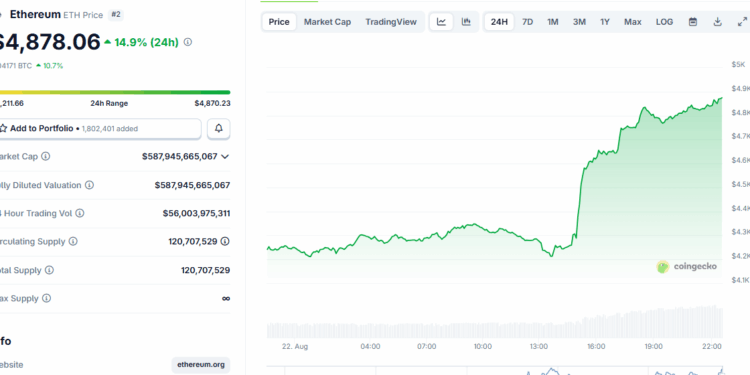Click the 1,802,401 added text
Viewport: 750px width, 375px height.
pos(110,129)
